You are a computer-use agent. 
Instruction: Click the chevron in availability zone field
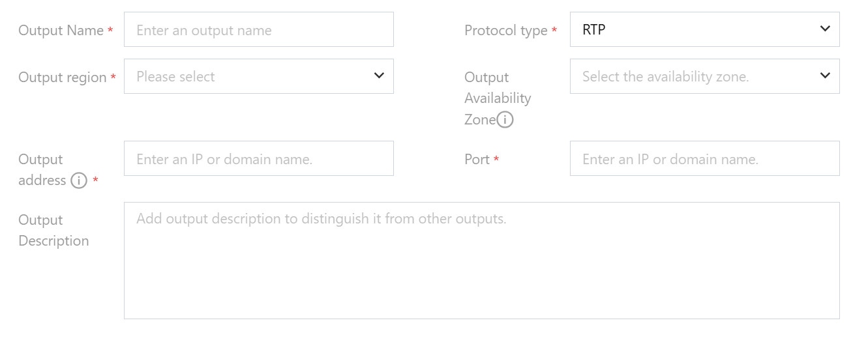825,76
